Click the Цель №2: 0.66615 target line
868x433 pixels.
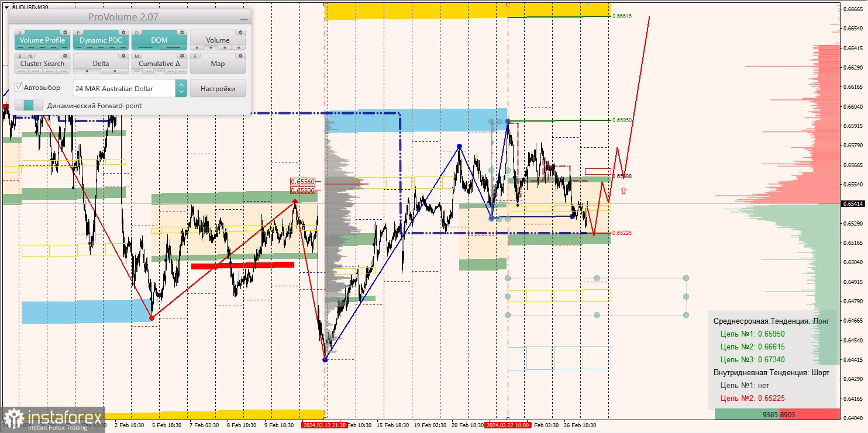click(752, 347)
